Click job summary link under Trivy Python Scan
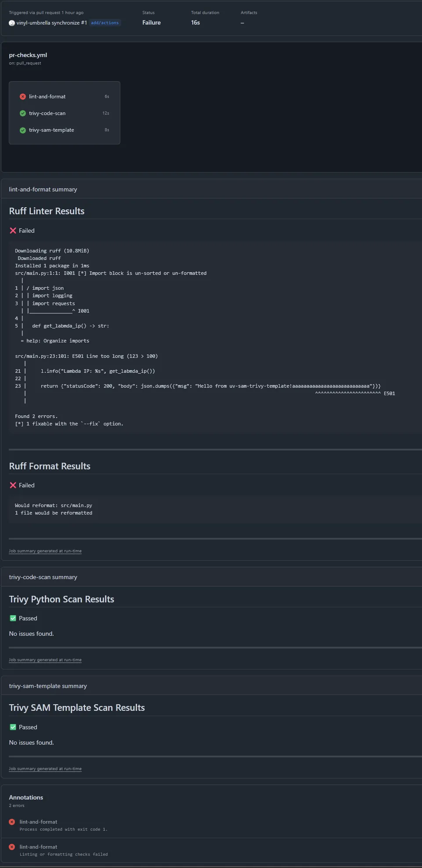 coord(45,660)
